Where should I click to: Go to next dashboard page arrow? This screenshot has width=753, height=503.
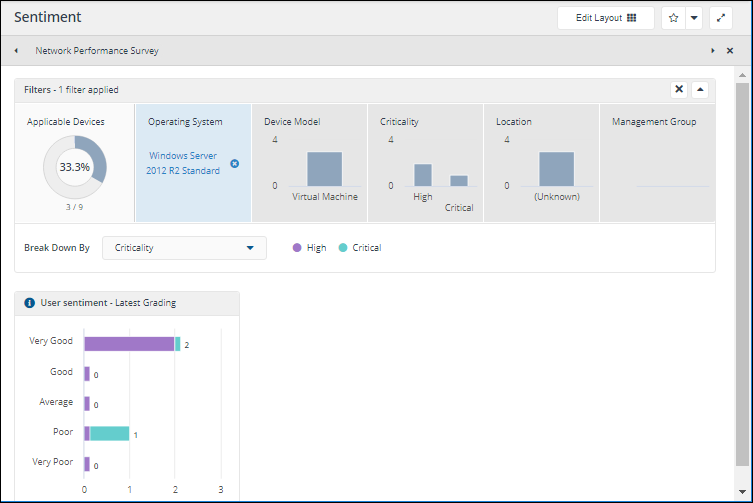tap(713, 50)
